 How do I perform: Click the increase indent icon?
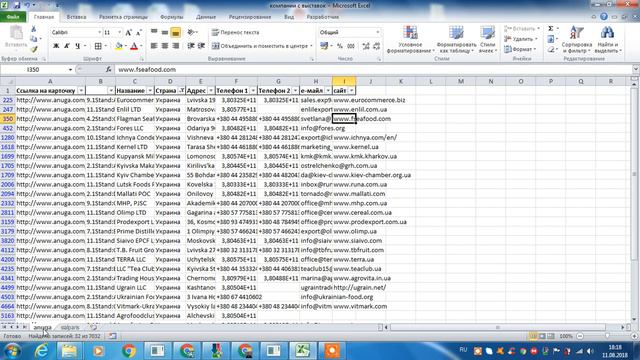click(x=201, y=46)
